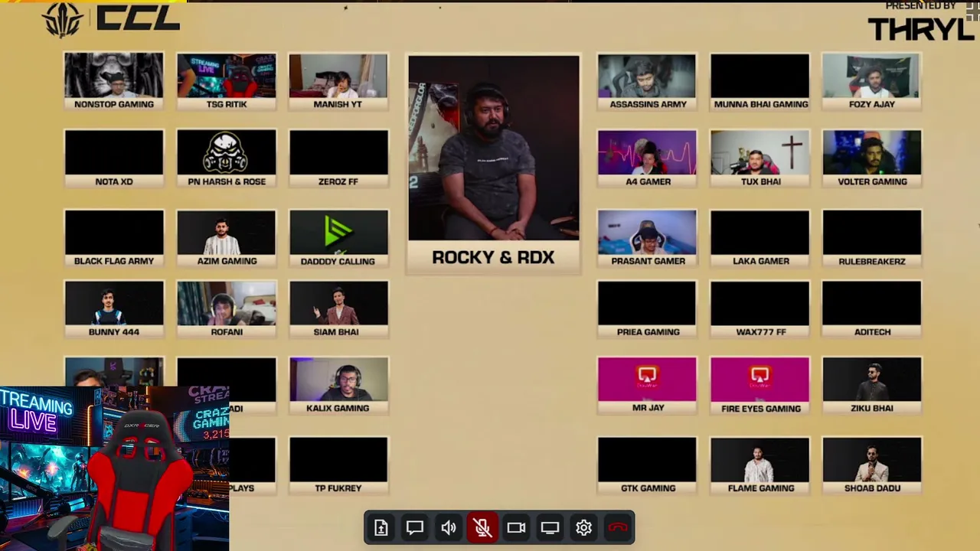The image size is (980, 551).
Task: Choose the FOZY AJAY participant tile
Action: click(x=872, y=82)
